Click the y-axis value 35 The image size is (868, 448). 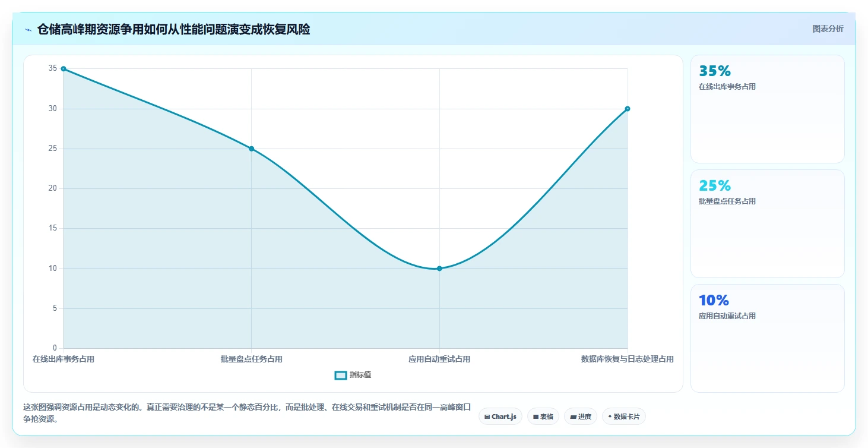click(53, 68)
